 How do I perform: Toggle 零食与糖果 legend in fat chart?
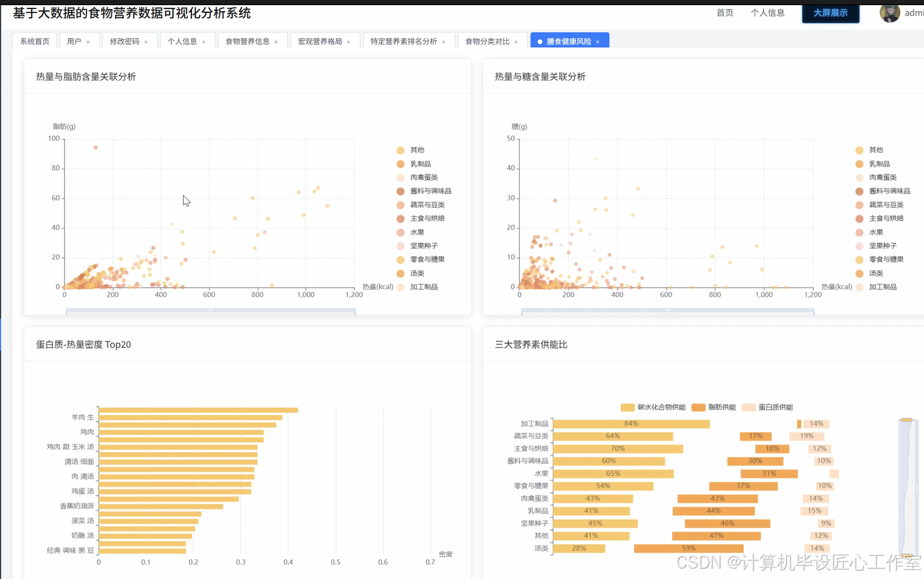click(420, 260)
